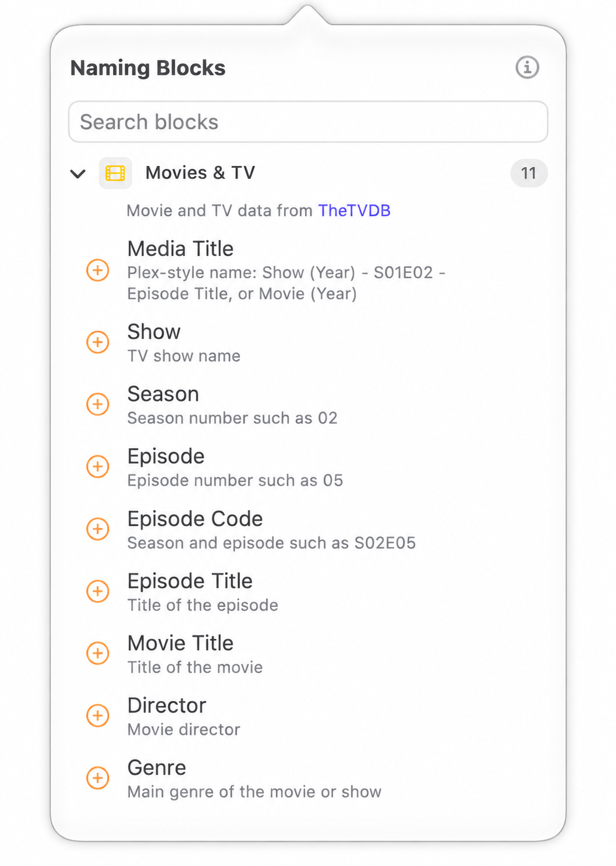This screenshot has width=616, height=866.
Task: Click 'Season number such as 02' description
Action: coord(232,418)
